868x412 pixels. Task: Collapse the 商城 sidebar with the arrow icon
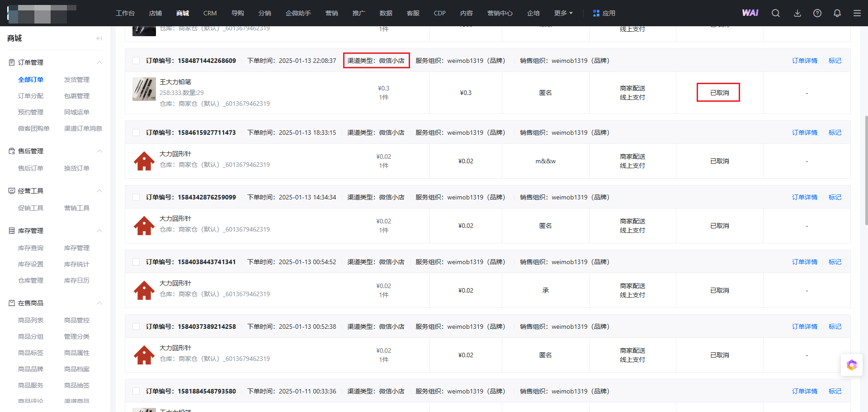coord(99,38)
